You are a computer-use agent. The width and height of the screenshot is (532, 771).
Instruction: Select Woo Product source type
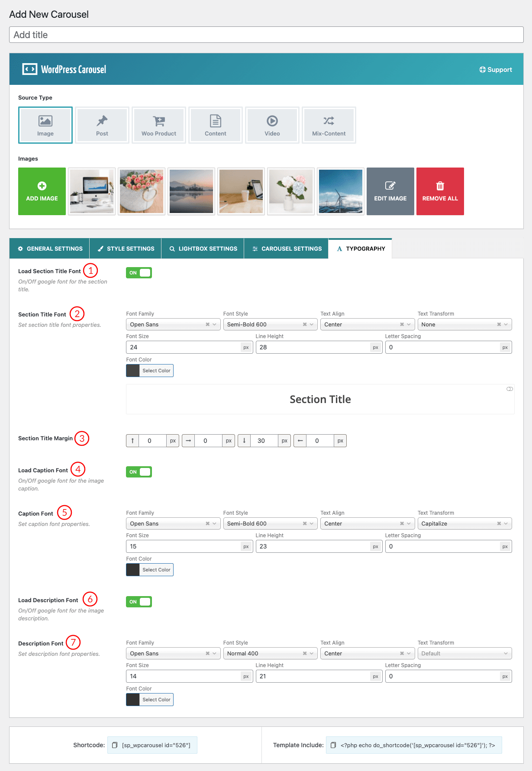(159, 125)
